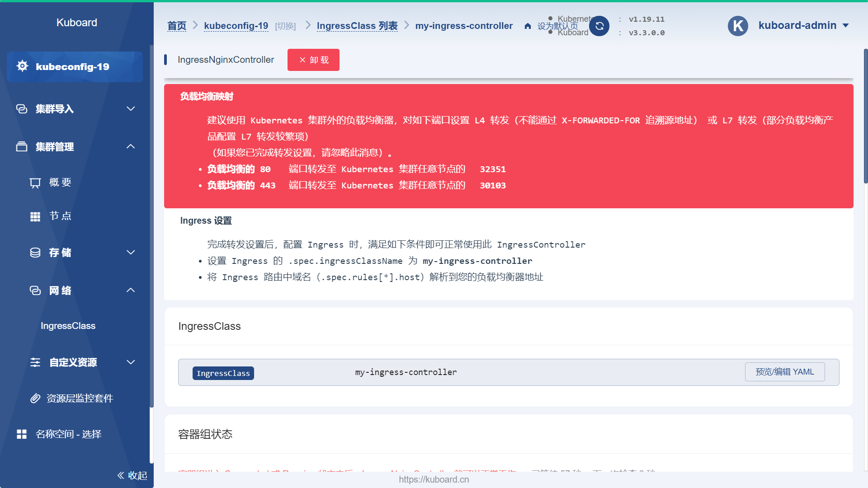868x488 pixels.
Task: Click the my-ingress-controller name in IngressClass row
Action: coord(406,372)
